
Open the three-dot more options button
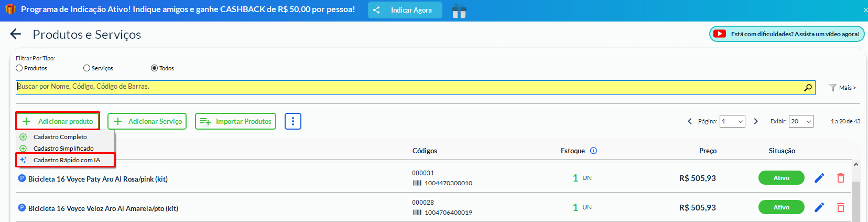click(292, 121)
